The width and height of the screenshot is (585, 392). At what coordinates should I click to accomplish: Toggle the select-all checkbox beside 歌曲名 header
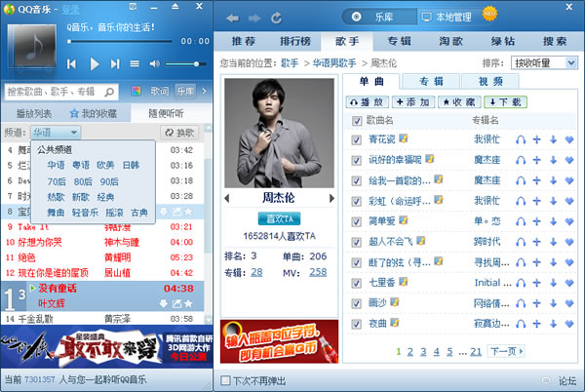pos(357,120)
